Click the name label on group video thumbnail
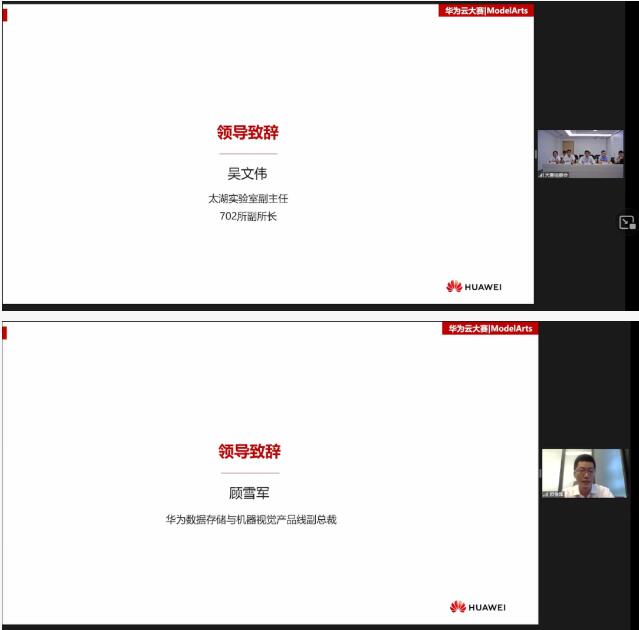The image size is (639, 630). click(556, 175)
